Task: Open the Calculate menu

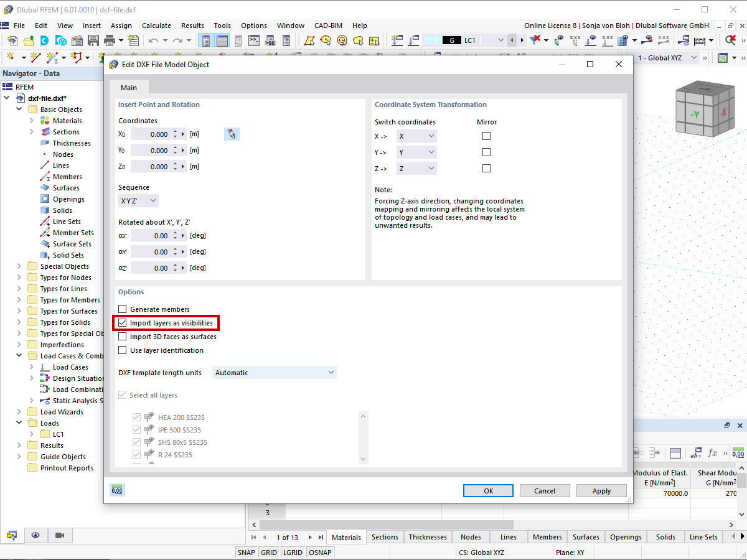Action: click(156, 26)
